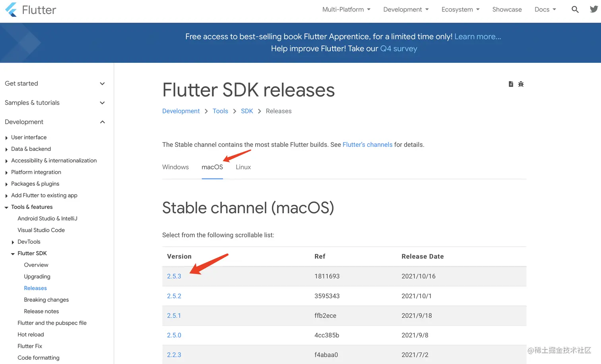Viewport: 601px width, 364px height.
Task: Go to Showcase page
Action: [507, 10]
